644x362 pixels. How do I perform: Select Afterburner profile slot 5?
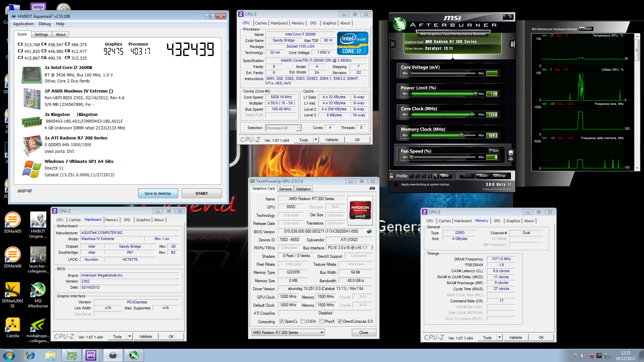coord(436,176)
